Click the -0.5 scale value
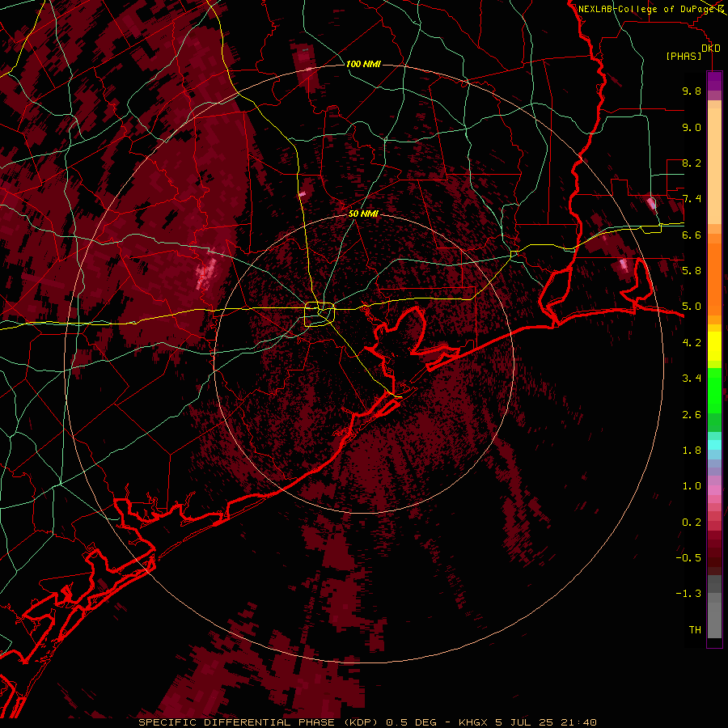The height and width of the screenshot is (728, 728). tap(688, 558)
